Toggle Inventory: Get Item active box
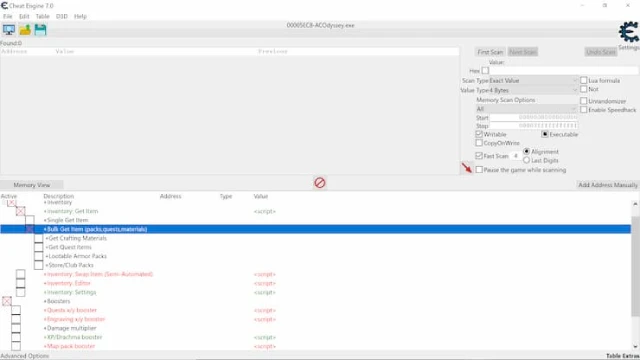This screenshot has height=360, width=640. [20, 211]
